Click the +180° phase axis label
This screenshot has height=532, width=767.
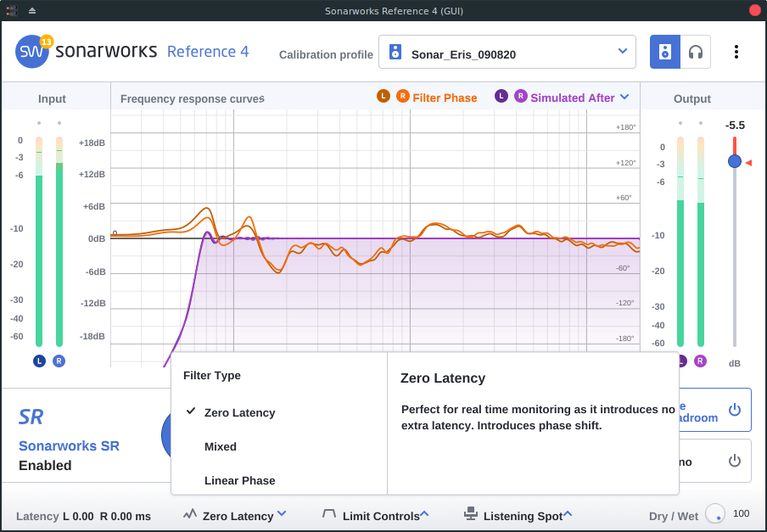click(625, 127)
